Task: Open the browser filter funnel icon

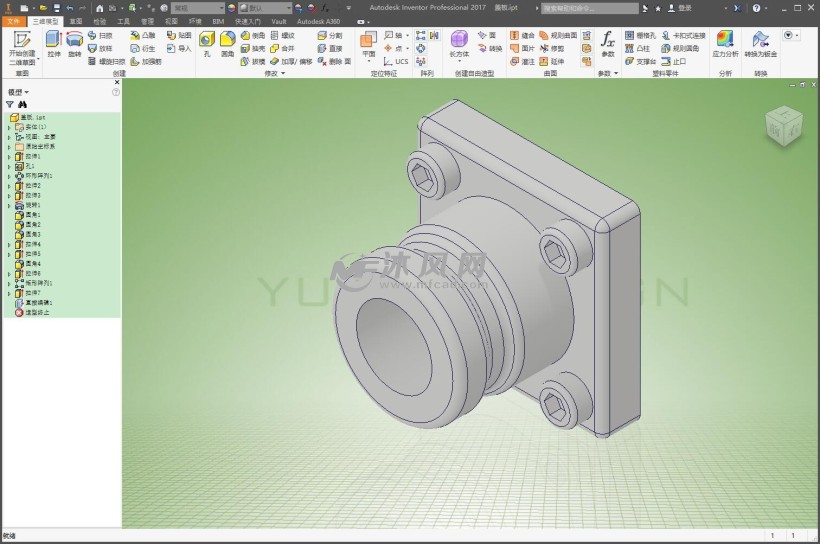Action: (10, 103)
